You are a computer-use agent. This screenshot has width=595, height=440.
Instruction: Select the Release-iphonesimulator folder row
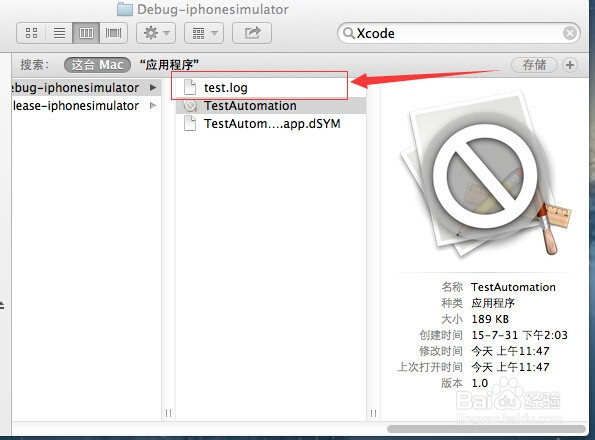point(86,105)
